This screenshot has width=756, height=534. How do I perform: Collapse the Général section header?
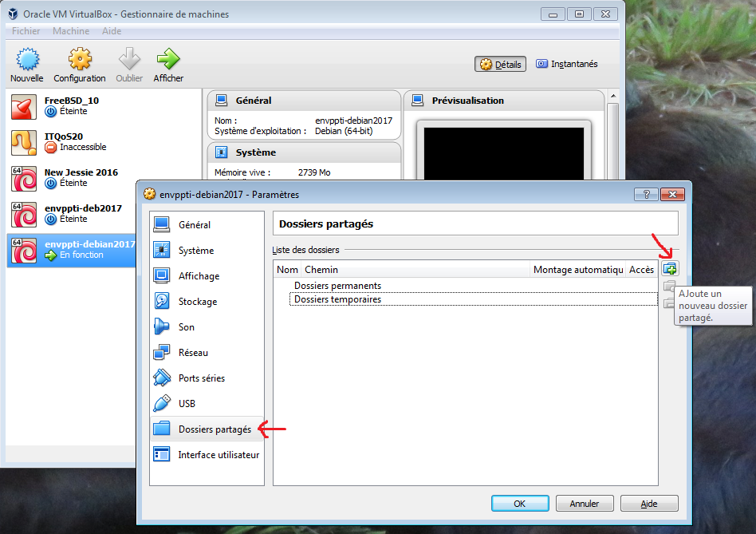tap(253, 101)
